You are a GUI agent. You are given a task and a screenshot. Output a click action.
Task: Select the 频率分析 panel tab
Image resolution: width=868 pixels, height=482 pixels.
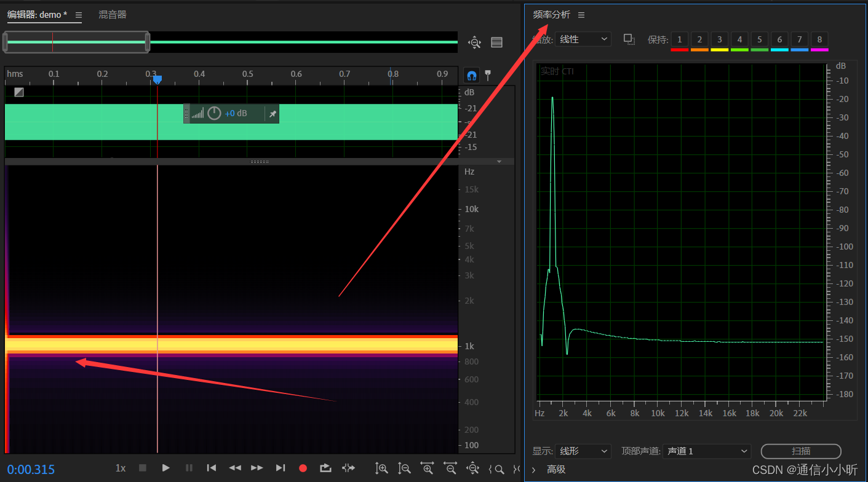(x=551, y=14)
